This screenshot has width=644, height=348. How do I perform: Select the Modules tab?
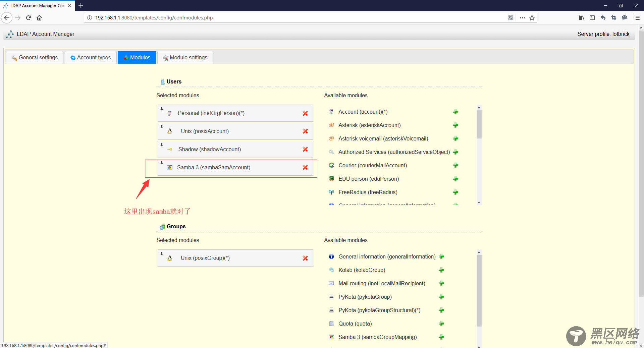coord(137,58)
